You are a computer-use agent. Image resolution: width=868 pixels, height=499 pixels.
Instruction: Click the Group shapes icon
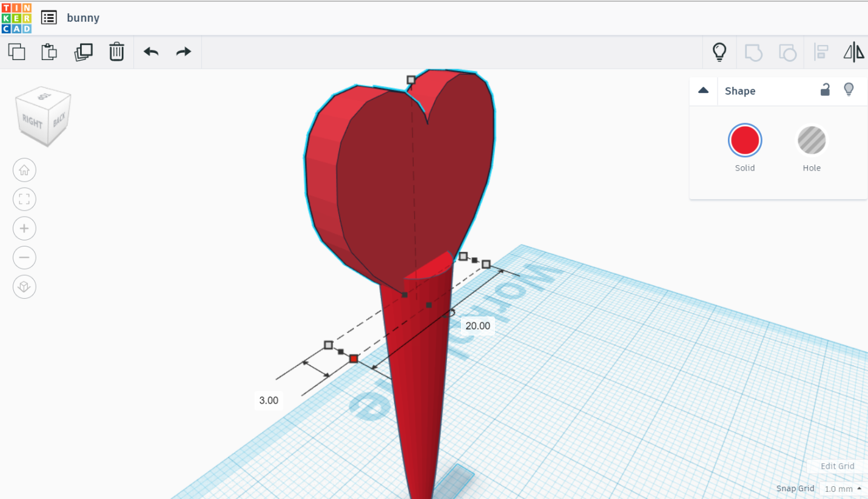click(x=753, y=52)
